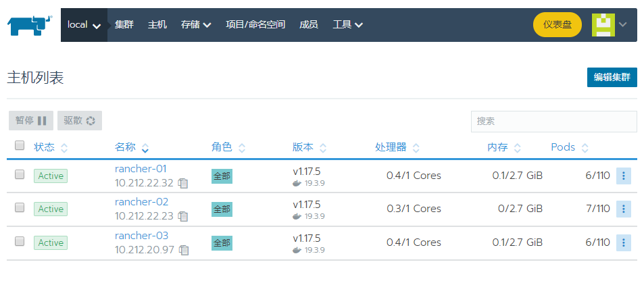Click 10.212.20.97 IP address text
The width and height of the screenshot is (644, 281).
click(x=145, y=249)
